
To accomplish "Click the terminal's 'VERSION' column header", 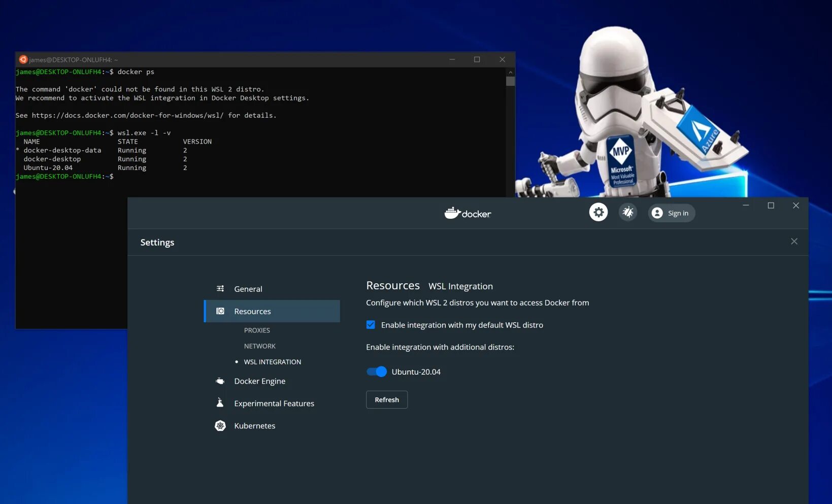I will click(197, 142).
